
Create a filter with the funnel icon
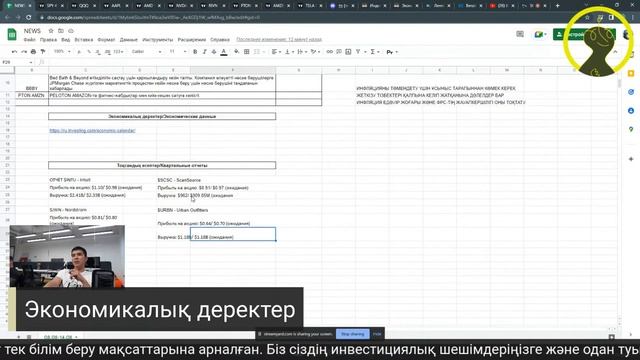click(x=358, y=52)
